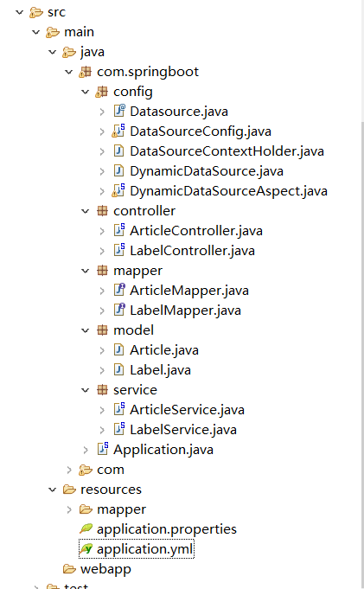Click the LabelMapper.java interface icon
364x589 pixels.
[x=119, y=310]
